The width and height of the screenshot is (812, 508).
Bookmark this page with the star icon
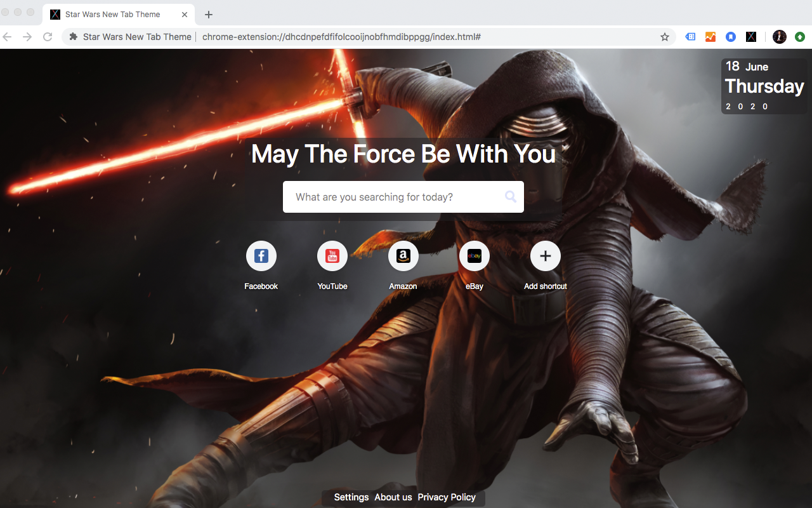click(x=665, y=37)
